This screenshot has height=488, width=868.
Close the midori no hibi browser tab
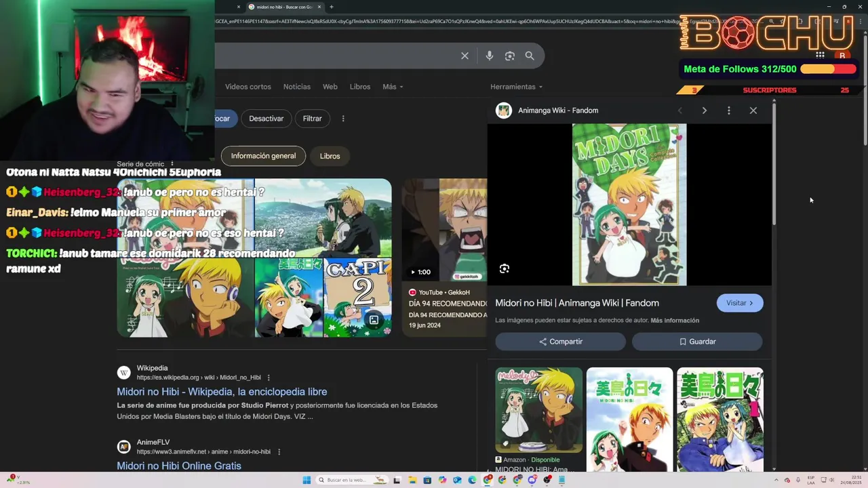pos(319,7)
